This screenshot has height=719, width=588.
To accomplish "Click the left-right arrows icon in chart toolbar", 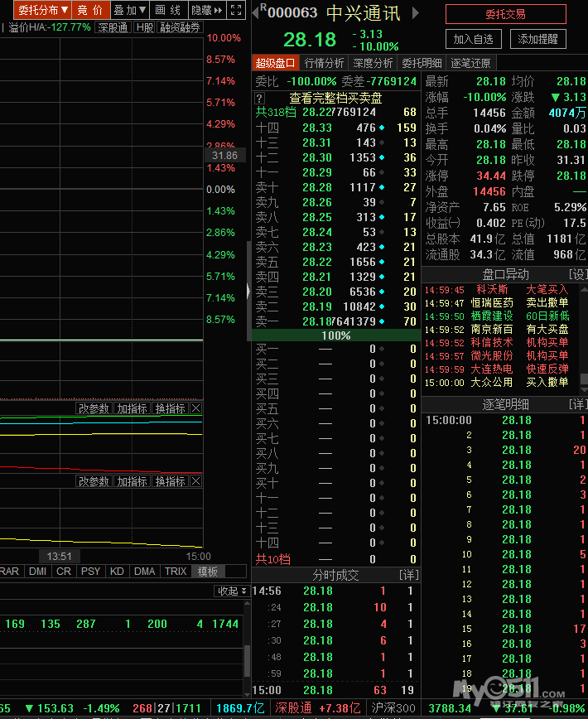I will tap(218, 10).
